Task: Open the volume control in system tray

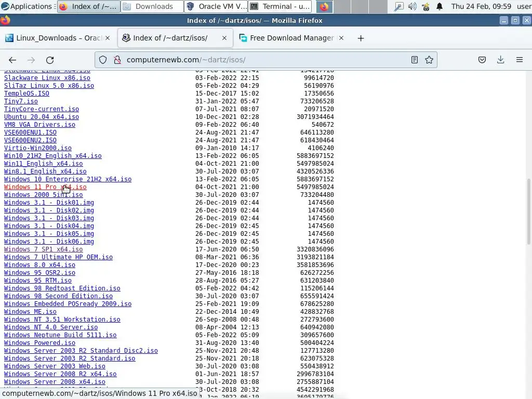Action: click(412, 6)
